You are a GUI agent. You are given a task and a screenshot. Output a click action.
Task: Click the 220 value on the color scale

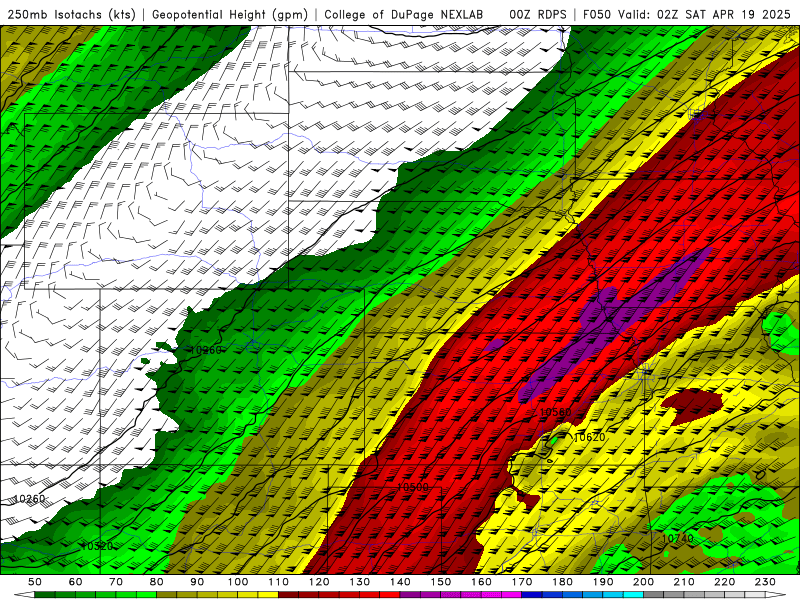pyautogui.click(x=724, y=582)
